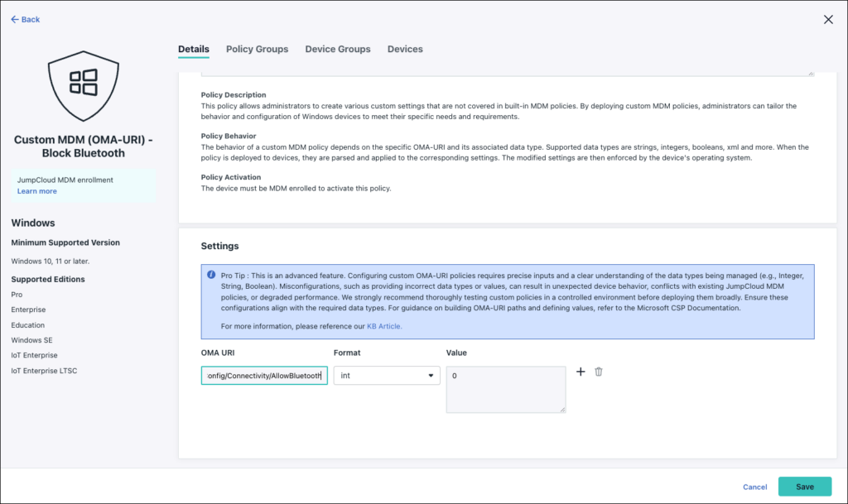Cancel editing the policy
848x504 pixels.
[x=754, y=487]
